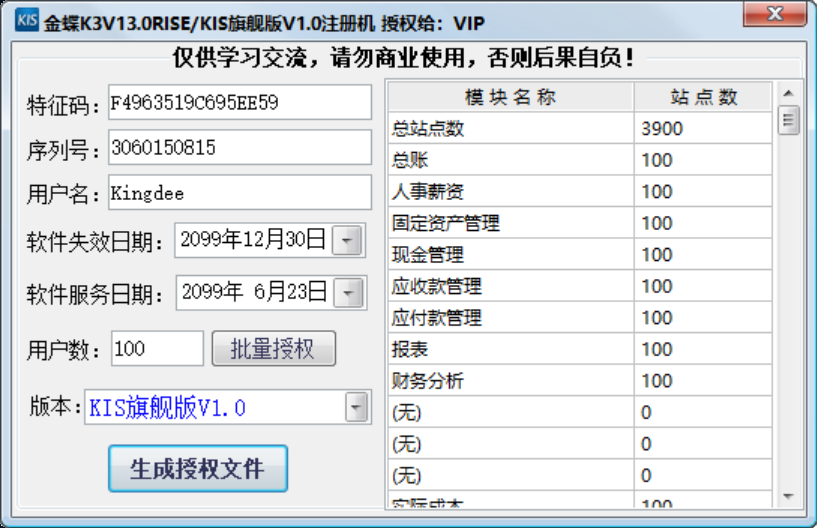Click the 100 cell for 总账
This screenshot has width=817, height=528.
(x=703, y=160)
